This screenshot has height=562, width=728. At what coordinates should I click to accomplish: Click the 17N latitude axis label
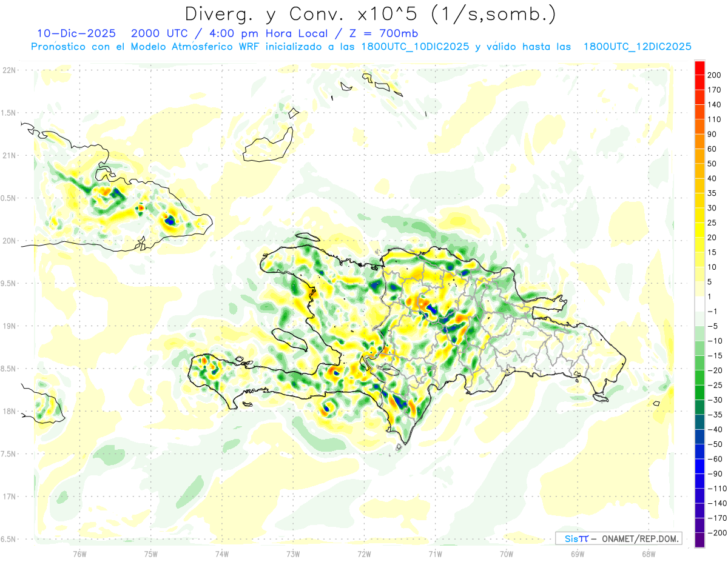(x=8, y=497)
